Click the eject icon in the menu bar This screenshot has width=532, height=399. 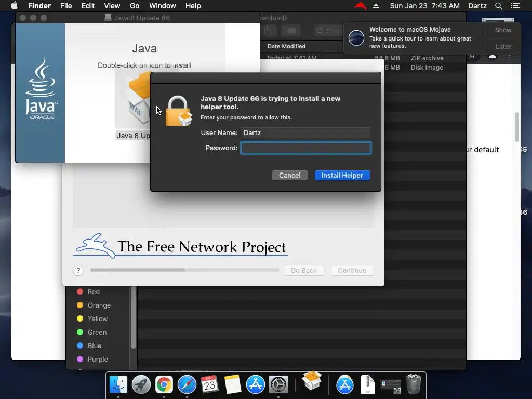tap(376, 6)
